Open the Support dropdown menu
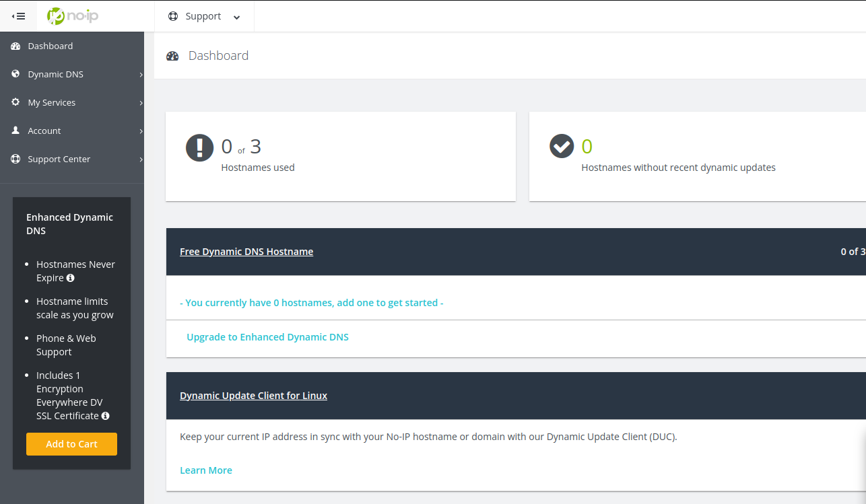The width and height of the screenshot is (866, 504). click(204, 16)
